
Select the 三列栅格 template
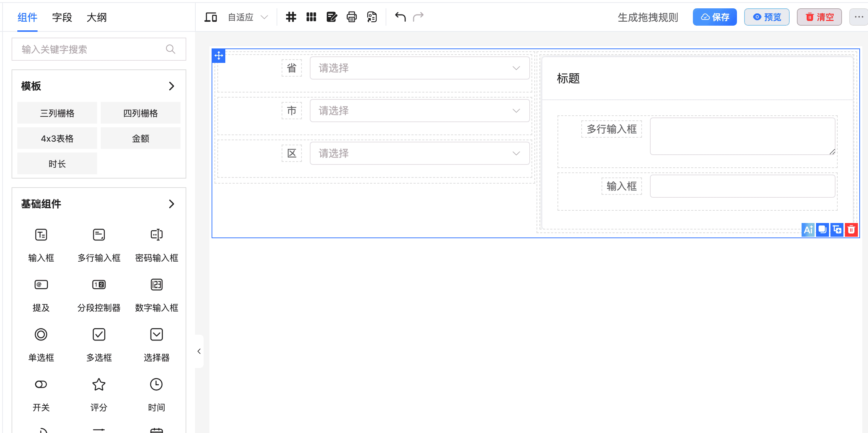tap(57, 113)
